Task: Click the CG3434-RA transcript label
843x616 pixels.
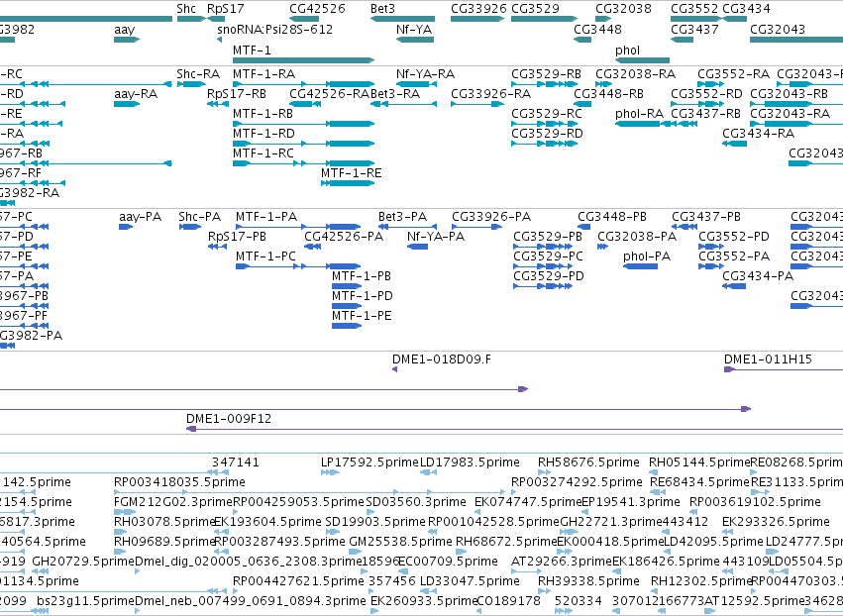Action: 758,134
